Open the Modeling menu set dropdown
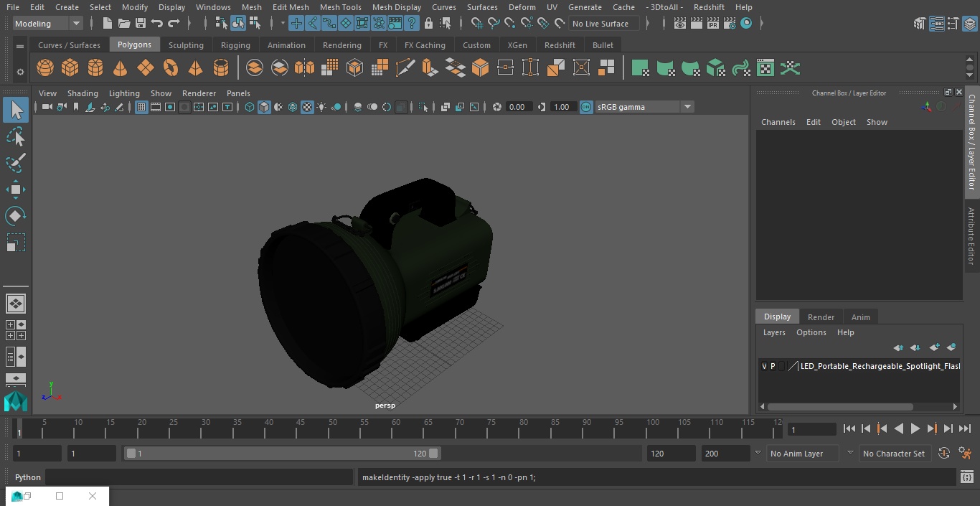Image resolution: width=980 pixels, height=506 pixels. pos(47,24)
